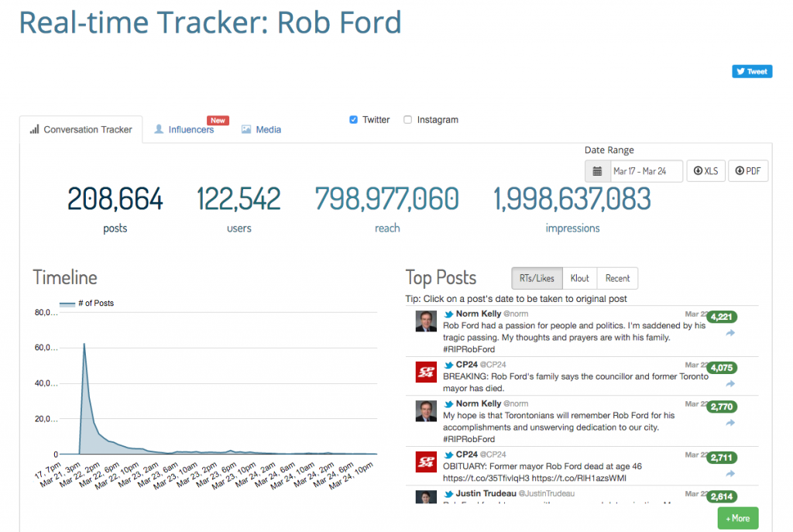The width and height of the screenshot is (793, 532).
Task: Click the #RIPRobFord hashtag in Torontonians post
Action: click(469, 439)
